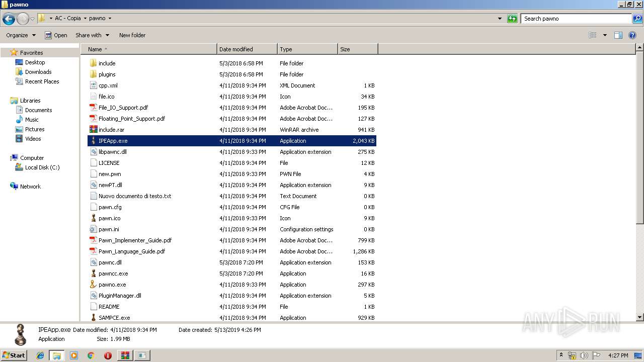Screen dimensions: 644x362
Task: Click the pawno.exe application icon
Action: tap(93, 285)
